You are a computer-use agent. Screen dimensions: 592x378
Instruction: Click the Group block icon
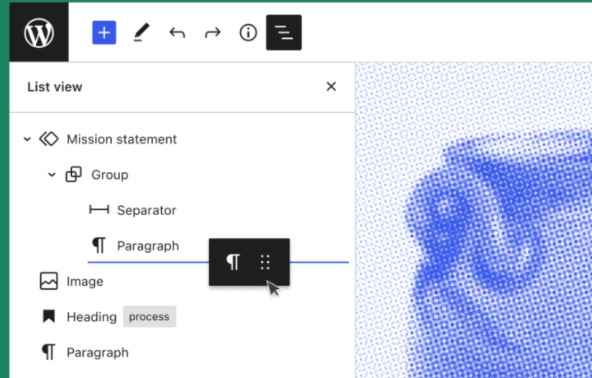coord(74,174)
